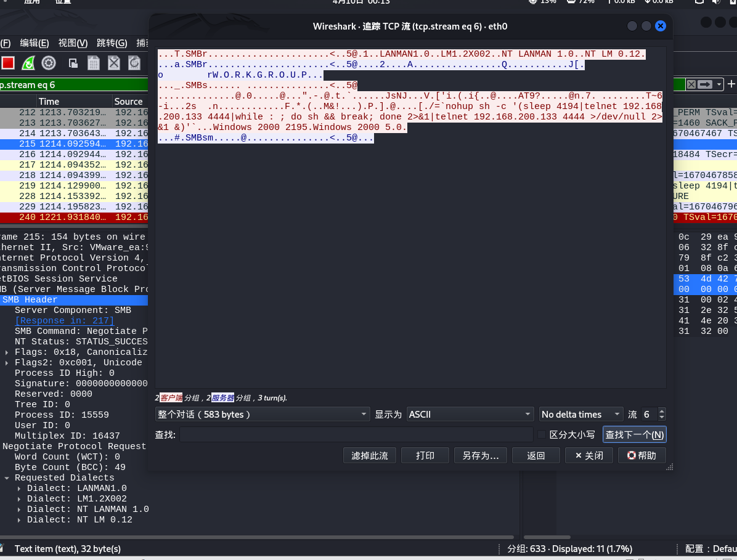Click the 分组: 633 status bar text

point(569,549)
